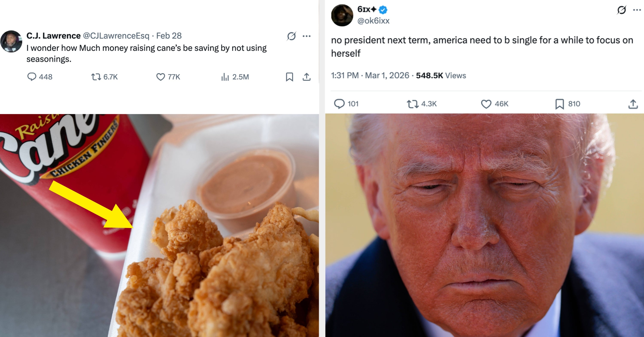Click 6ix's blue verified badge
Image resolution: width=644 pixels, height=337 pixels.
[x=383, y=10]
